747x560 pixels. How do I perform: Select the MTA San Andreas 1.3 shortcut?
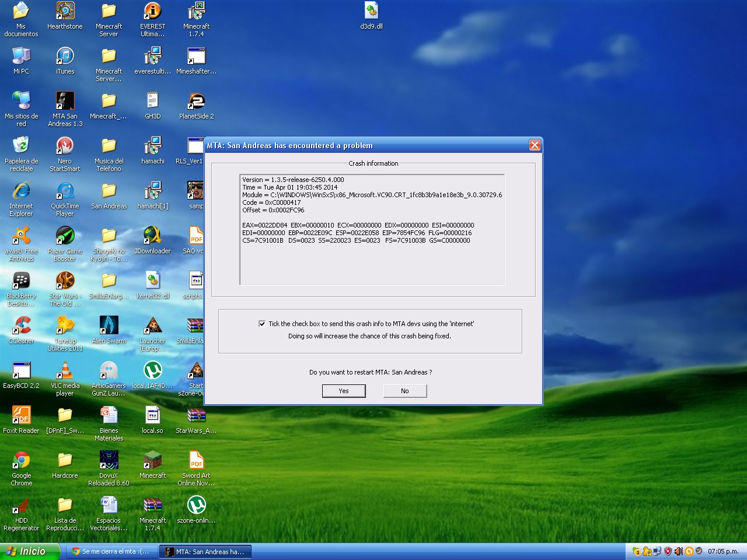pos(65,109)
